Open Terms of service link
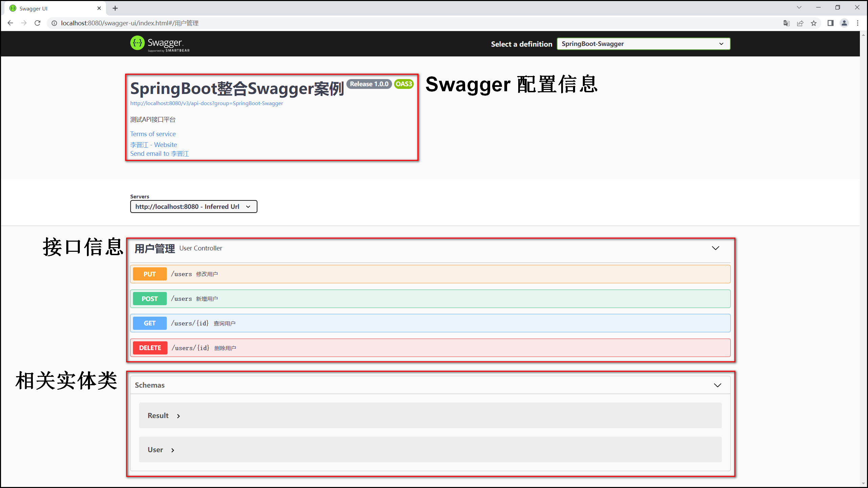Image resolution: width=868 pixels, height=488 pixels. click(153, 134)
